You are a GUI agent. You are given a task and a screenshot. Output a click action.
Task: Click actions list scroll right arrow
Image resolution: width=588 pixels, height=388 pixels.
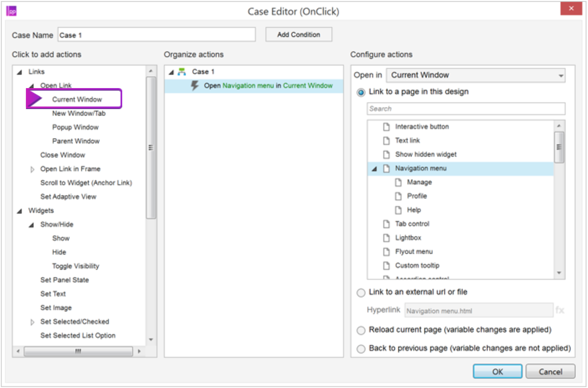pos(139,351)
